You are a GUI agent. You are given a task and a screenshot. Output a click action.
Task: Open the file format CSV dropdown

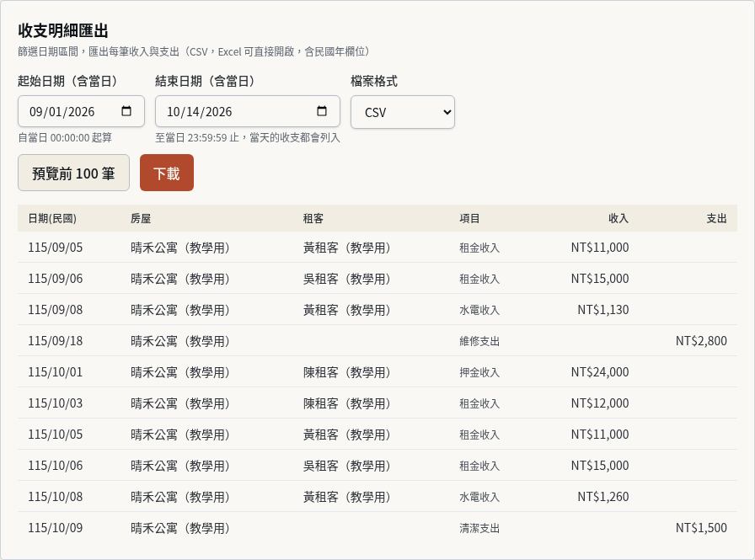pyautogui.click(x=403, y=112)
